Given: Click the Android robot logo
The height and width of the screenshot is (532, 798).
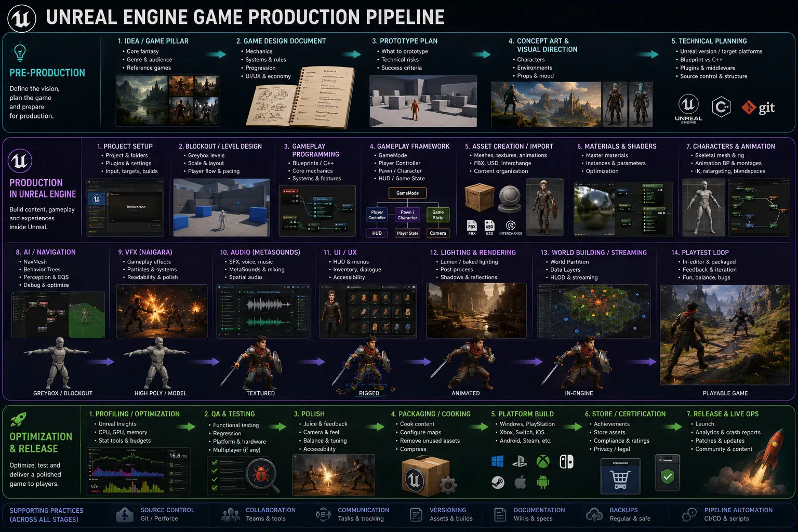Looking at the screenshot, I should 543,483.
